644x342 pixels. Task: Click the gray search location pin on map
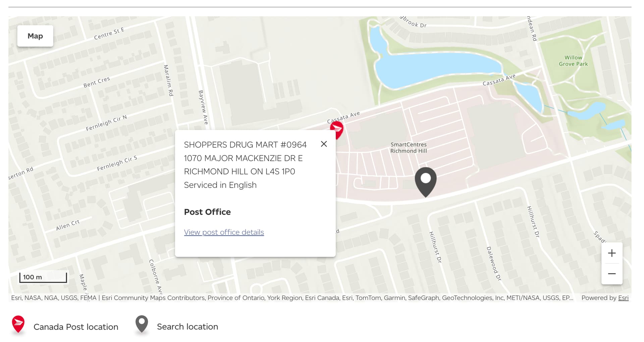point(425,181)
